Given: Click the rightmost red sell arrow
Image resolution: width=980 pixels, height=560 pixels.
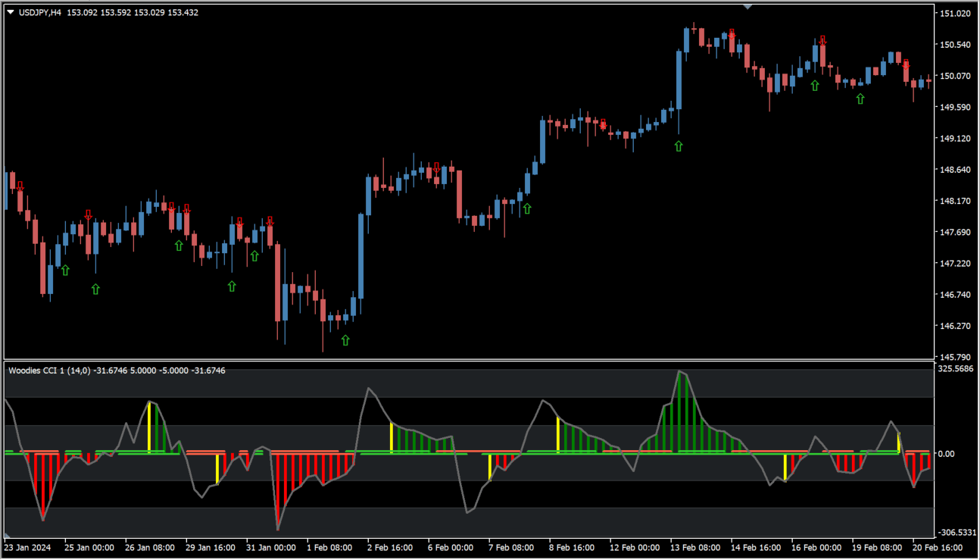Looking at the screenshot, I should [x=906, y=65].
